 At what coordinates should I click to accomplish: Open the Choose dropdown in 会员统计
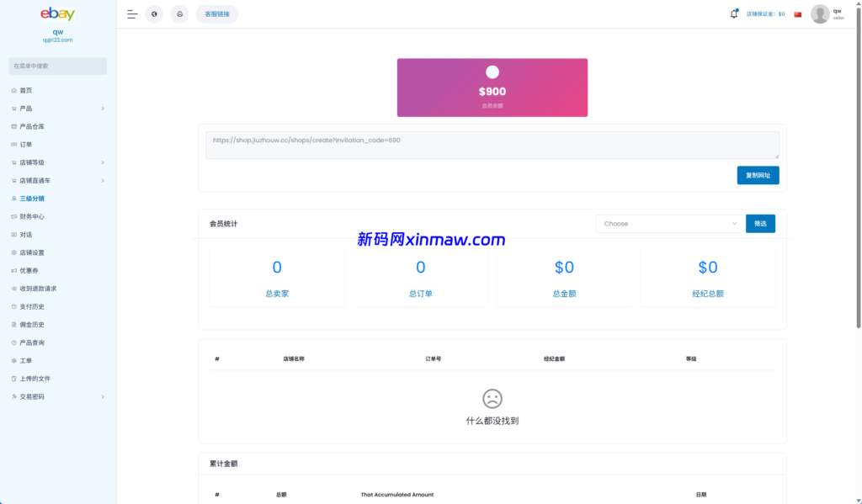[669, 223]
